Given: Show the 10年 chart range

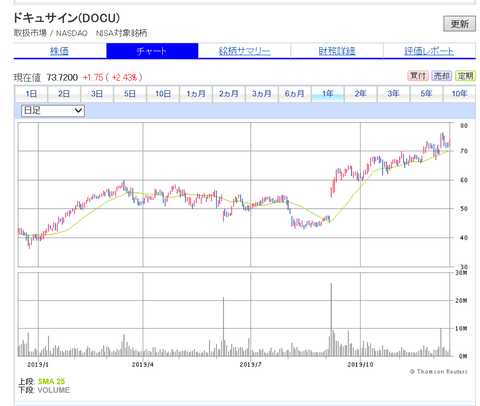Looking at the screenshot, I should tap(459, 94).
